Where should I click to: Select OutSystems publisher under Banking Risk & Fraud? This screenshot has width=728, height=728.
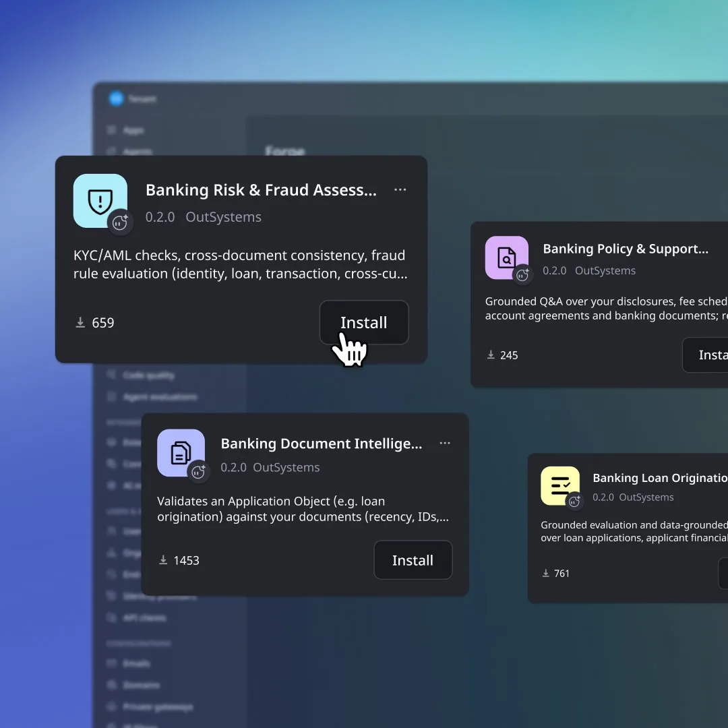point(223,217)
